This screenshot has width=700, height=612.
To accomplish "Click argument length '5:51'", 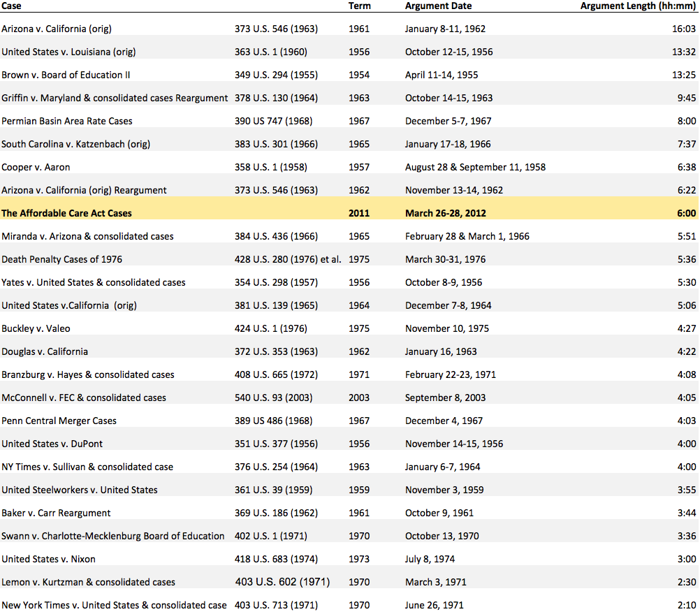I will pyautogui.click(x=687, y=237).
